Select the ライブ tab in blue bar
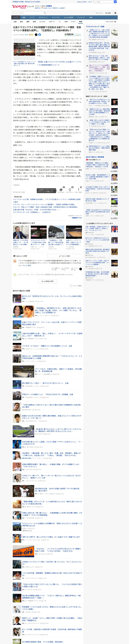The width and height of the screenshot is (129, 644). click(x=32, y=17)
